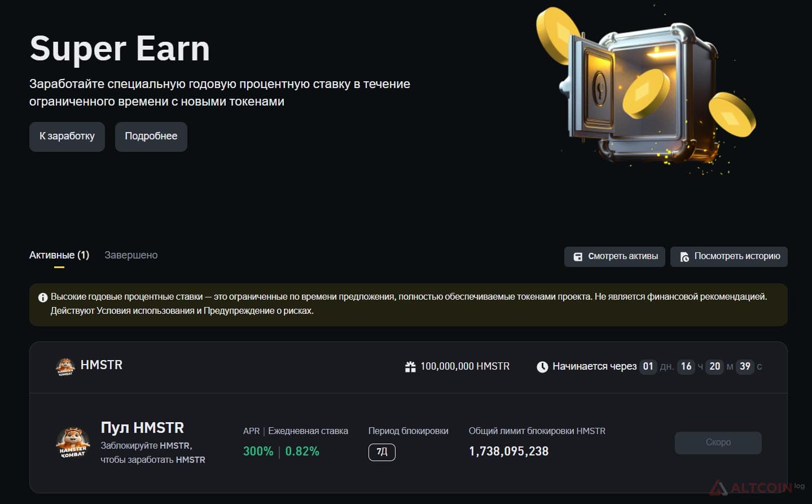Open the 'Подробнее' details button
The height and width of the screenshot is (504, 812).
pos(151,137)
